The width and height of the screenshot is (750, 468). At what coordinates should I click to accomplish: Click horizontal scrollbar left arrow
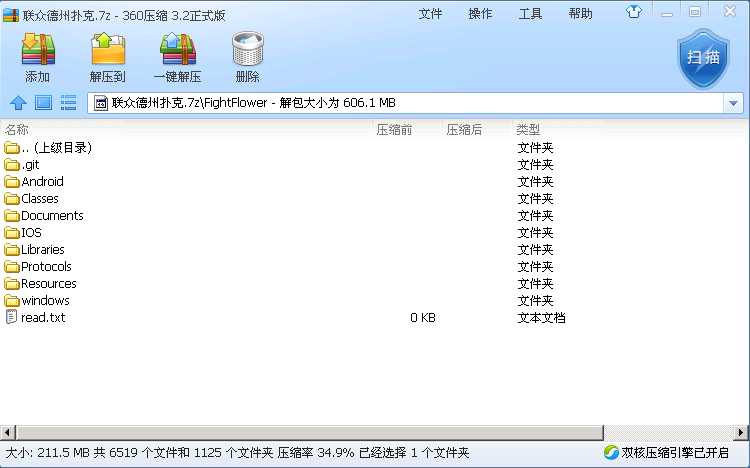pyautogui.click(x=7, y=433)
